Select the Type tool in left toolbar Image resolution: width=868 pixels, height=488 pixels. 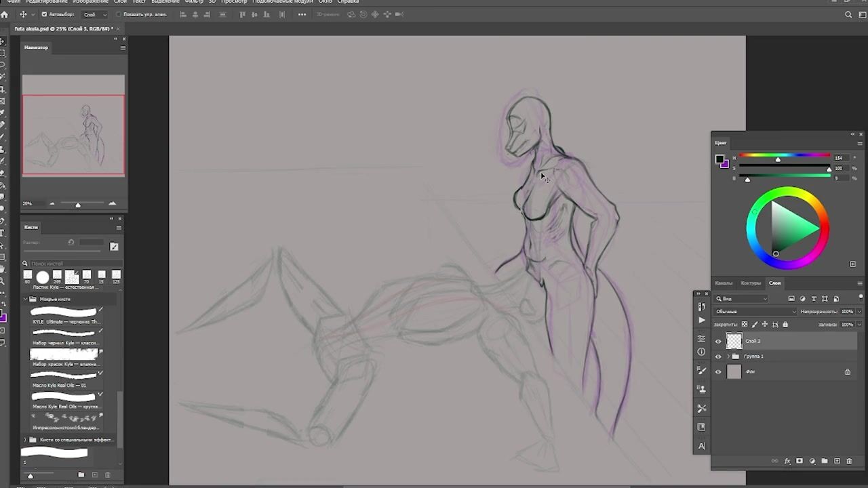pos(3,233)
